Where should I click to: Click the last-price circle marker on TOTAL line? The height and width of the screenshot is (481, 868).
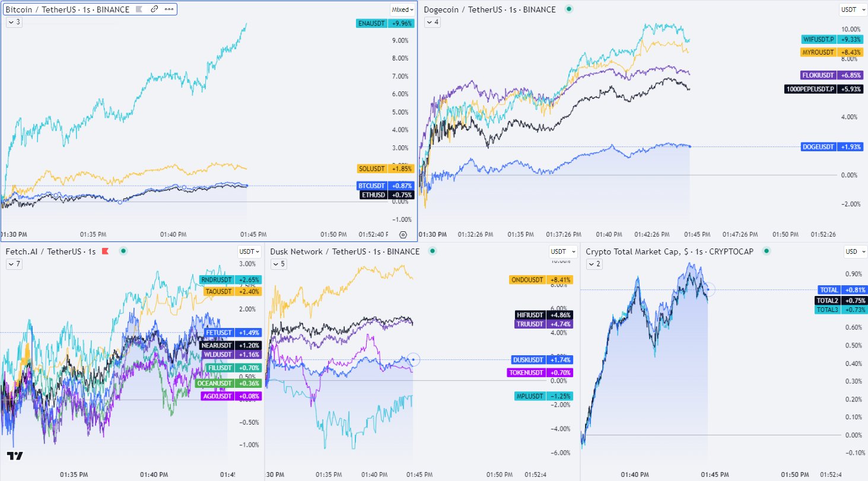[x=708, y=289]
